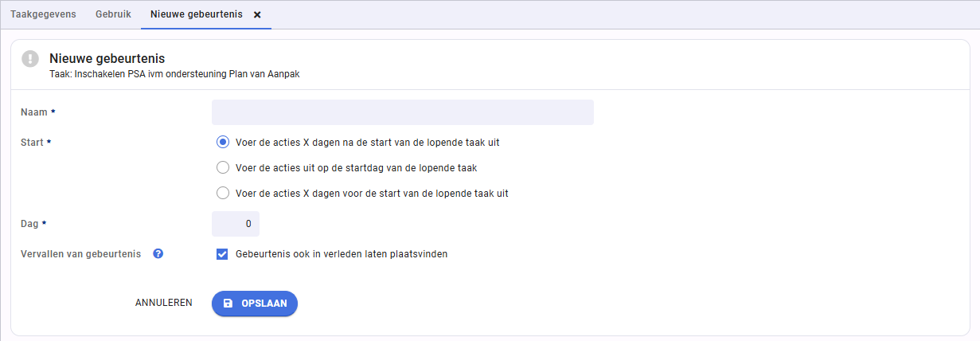Click the Dag number field showing 0
Screen dimensions: 980x341
[236, 224]
